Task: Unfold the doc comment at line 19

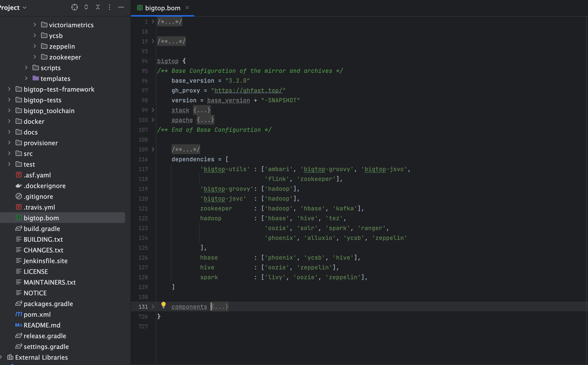Action: (x=153, y=41)
